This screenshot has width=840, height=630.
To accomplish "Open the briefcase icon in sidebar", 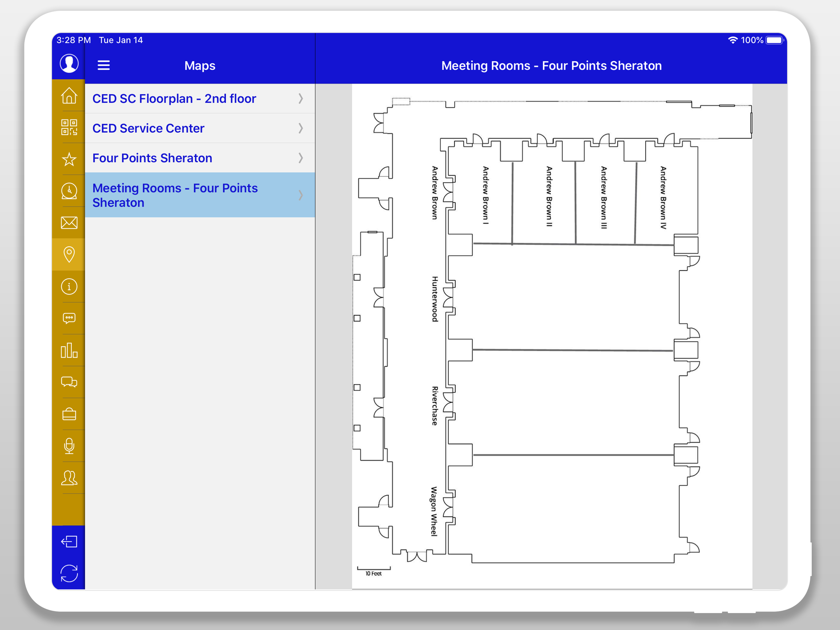I will pos(69,414).
